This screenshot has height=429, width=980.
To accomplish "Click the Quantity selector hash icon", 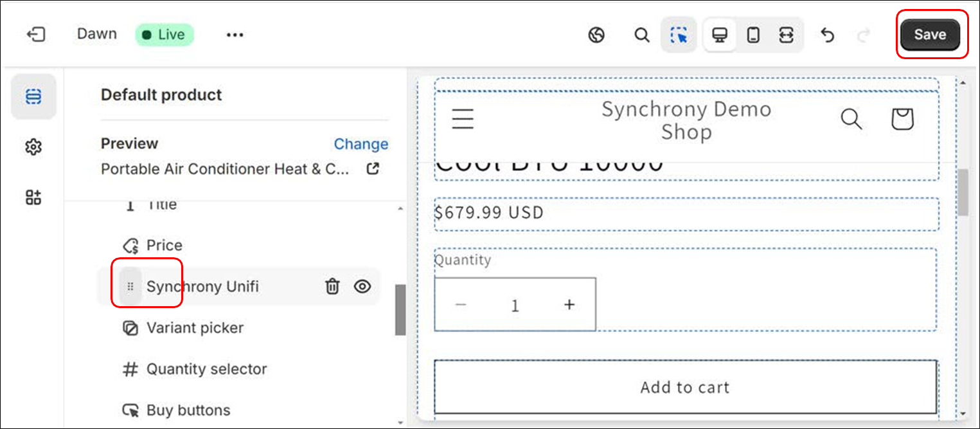I will [130, 369].
